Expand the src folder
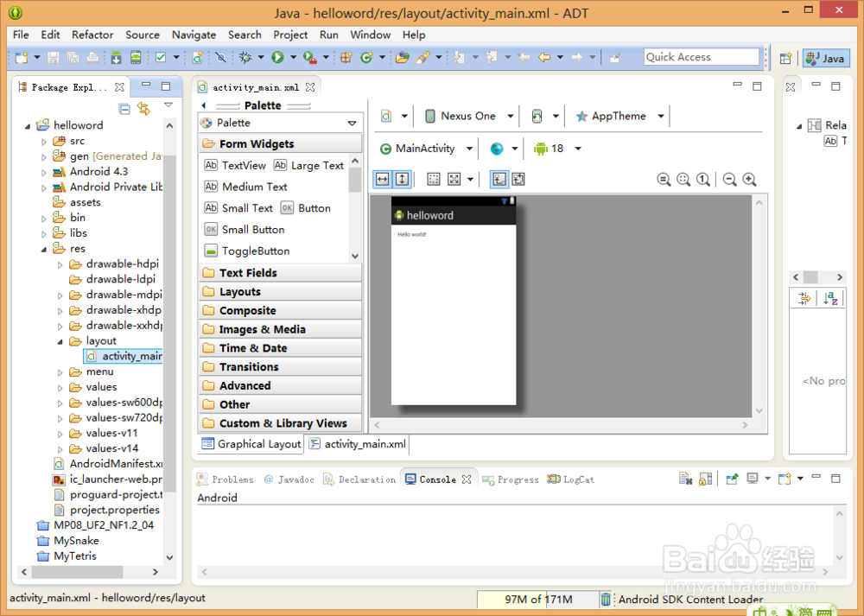The width and height of the screenshot is (864, 616). pyautogui.click(x=44, y=142)
